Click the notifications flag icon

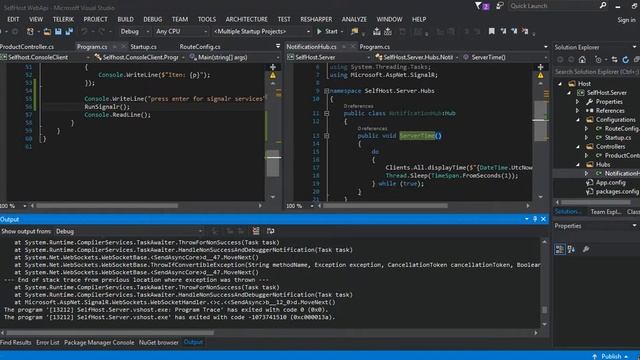click(478, 6)
